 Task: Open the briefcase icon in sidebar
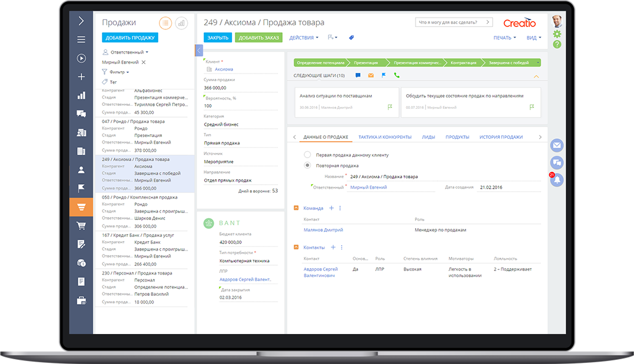pos(81,300)
